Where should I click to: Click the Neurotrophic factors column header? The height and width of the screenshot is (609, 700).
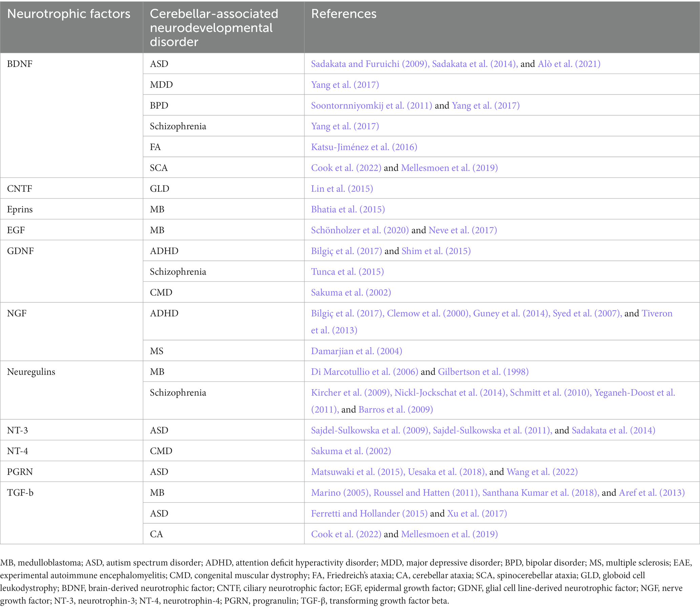(x=71, y=27)
